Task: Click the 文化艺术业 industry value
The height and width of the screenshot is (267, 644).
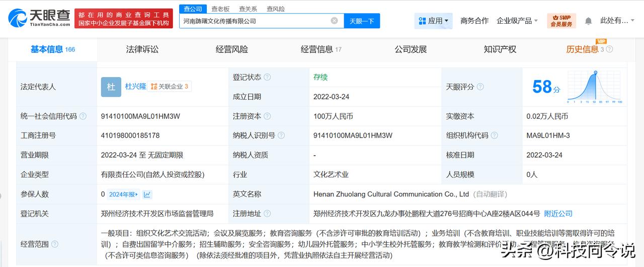Action: pos(331,174)
